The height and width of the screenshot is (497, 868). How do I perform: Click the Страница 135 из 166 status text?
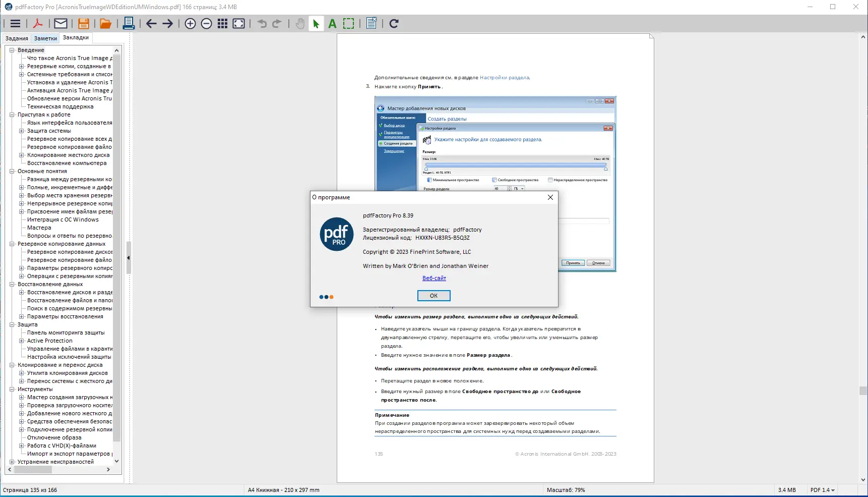click(x=30, y=490)
